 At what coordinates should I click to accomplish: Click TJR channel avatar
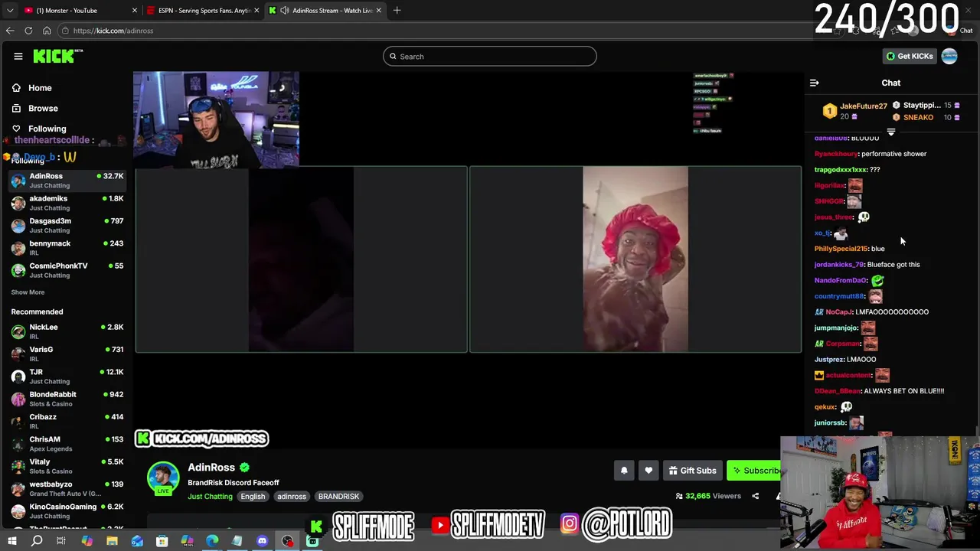pos(18,377)
